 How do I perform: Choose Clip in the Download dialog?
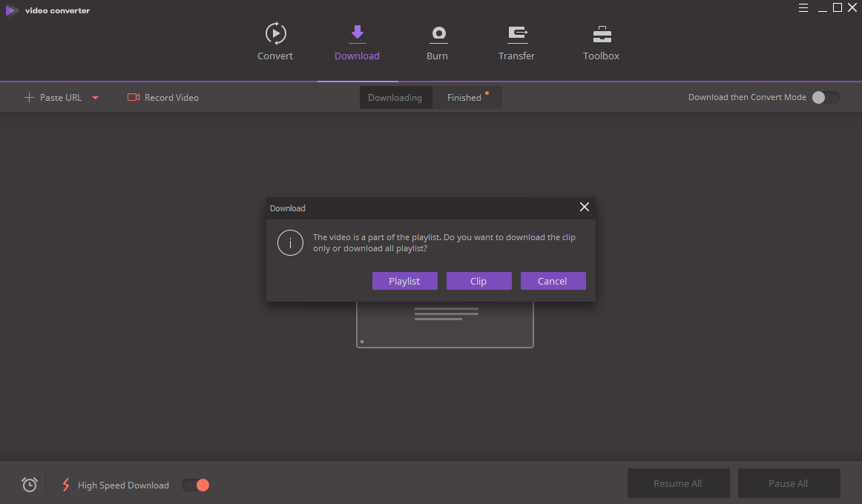point(478,281)
